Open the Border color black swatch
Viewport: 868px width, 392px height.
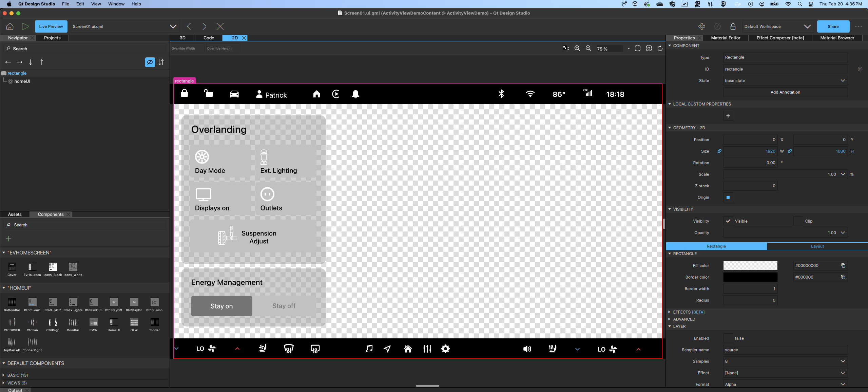click(750, 277)
